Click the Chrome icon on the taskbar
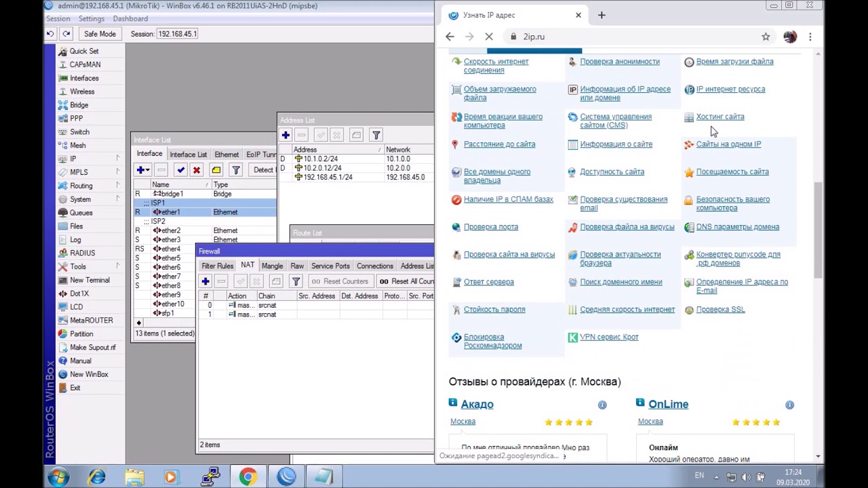This screenshot has width=868, height=488. coord(248,477)
